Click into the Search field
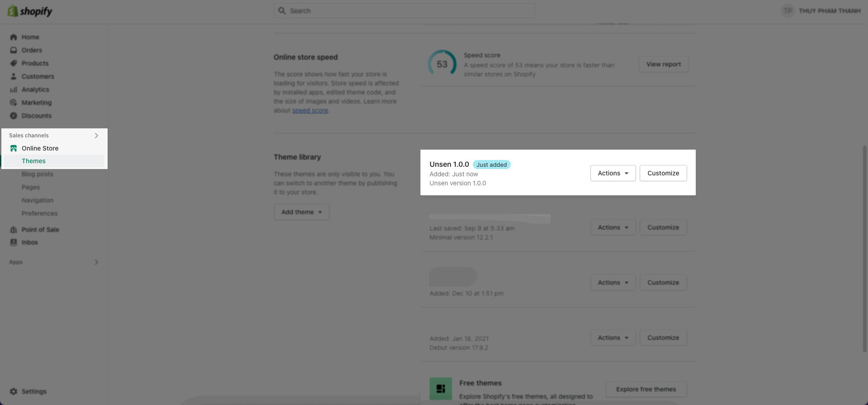868x405 pixels. tap(404, 11)
